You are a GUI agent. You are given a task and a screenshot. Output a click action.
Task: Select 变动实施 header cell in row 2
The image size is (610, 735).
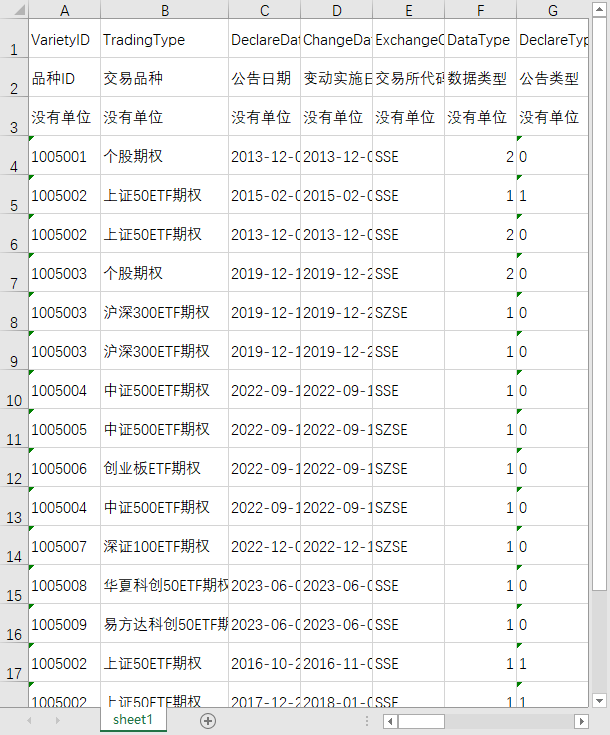coord(337,78)
